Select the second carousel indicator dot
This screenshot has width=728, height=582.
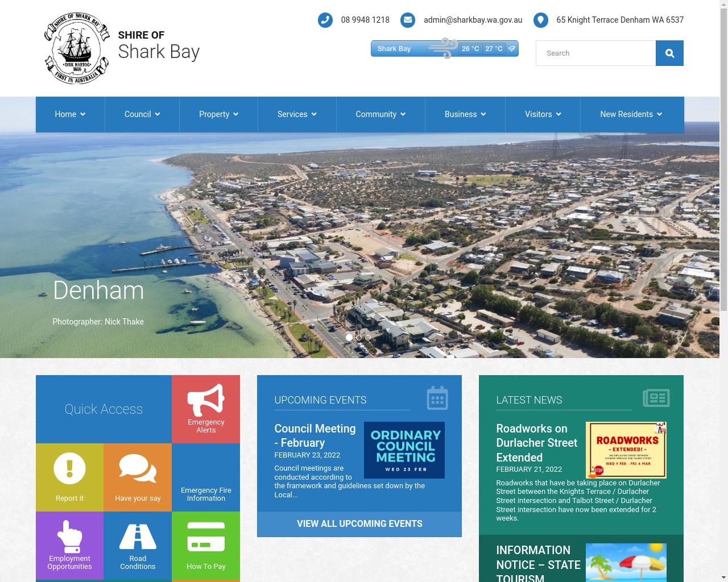point(358,337)
